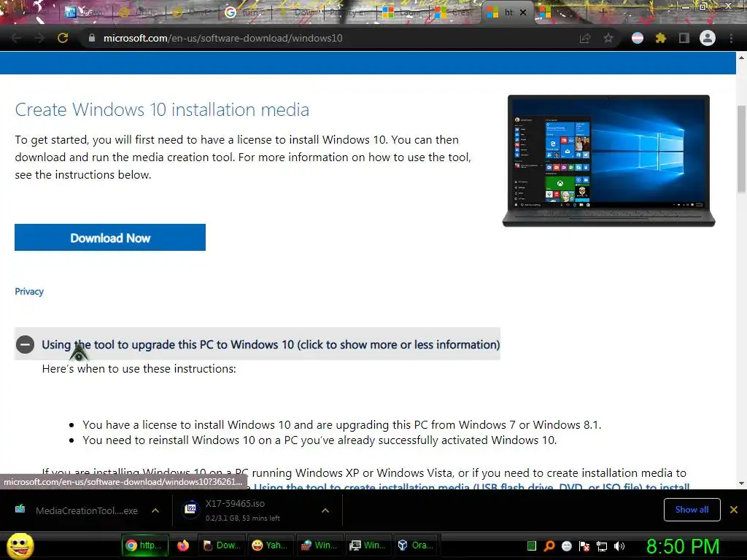Expand X17-59465.iso download options chevron
The image size is (747, 560).
tap(325, 510)
